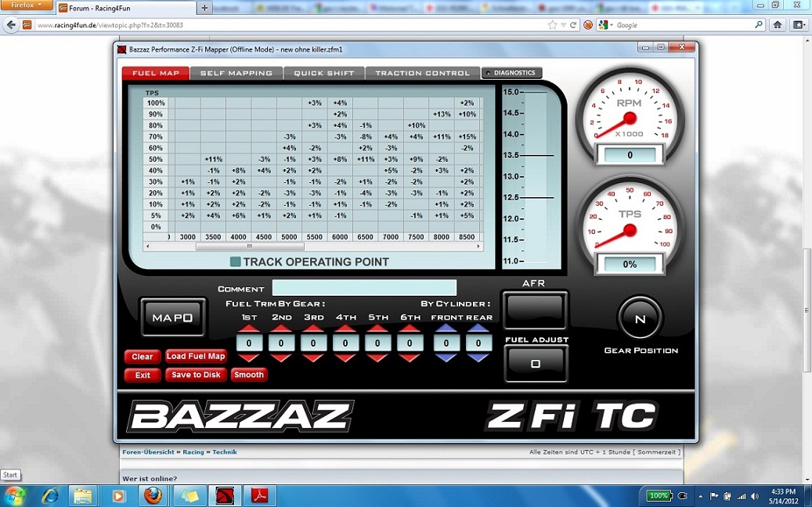The height and width of the screenshot is (507, 812).
Task: Switch to the Self Mapping tab
Action: (236, 74)
